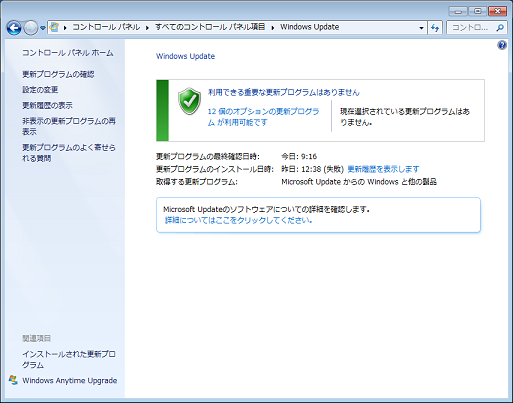The width and height of the screenshot is (513, 403).
Task: Open 更新履歴の表示 in sidebar
Action: pyautogui.click(x=47, y=105)
